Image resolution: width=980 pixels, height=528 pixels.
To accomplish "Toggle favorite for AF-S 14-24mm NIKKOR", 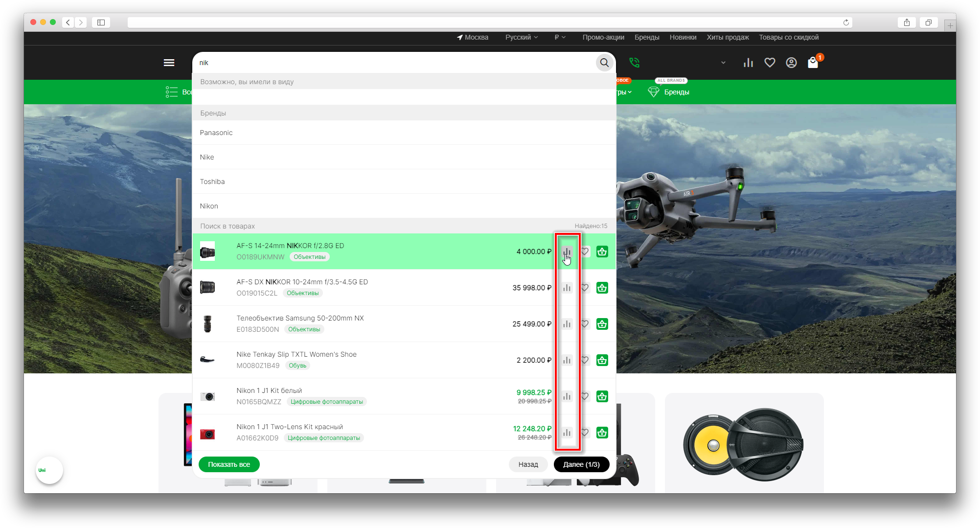I will pyautogui.click(x=585, y=252).
